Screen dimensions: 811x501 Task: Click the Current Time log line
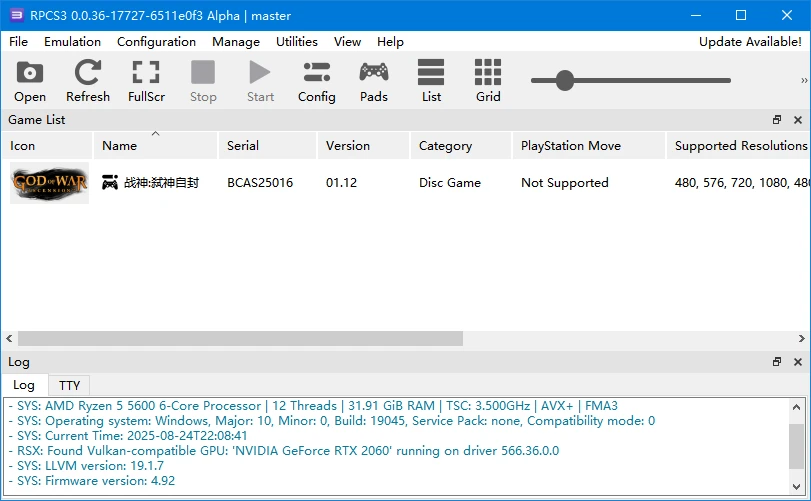coord(128,436)
